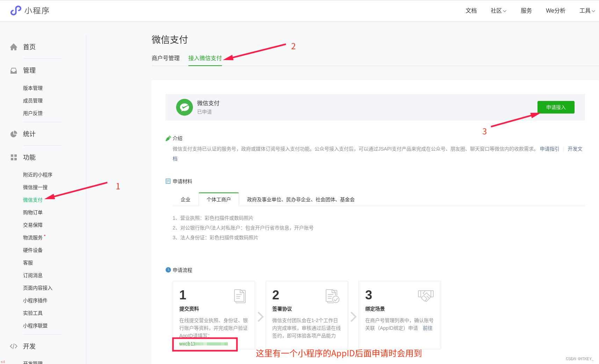Viewport: 599px width, 364px height.
Task: Click step 3 绑定场景 handshake icon
Action: point(426,296)
